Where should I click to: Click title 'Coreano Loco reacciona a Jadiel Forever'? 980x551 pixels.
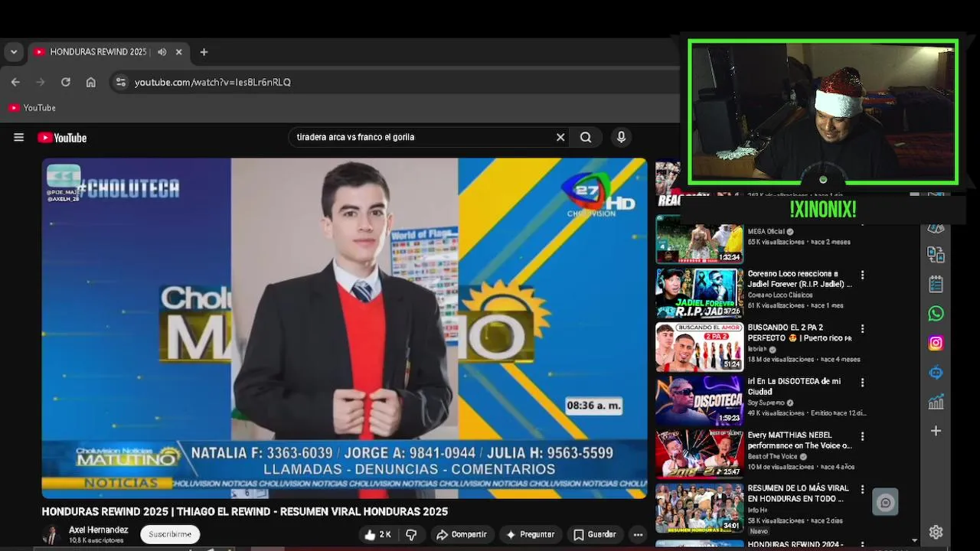click(x=799, y=279)
